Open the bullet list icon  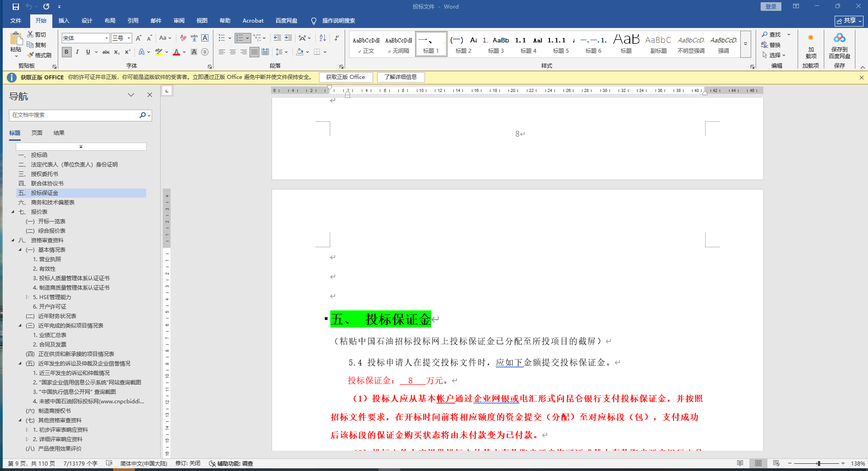(x=222, y=38)
